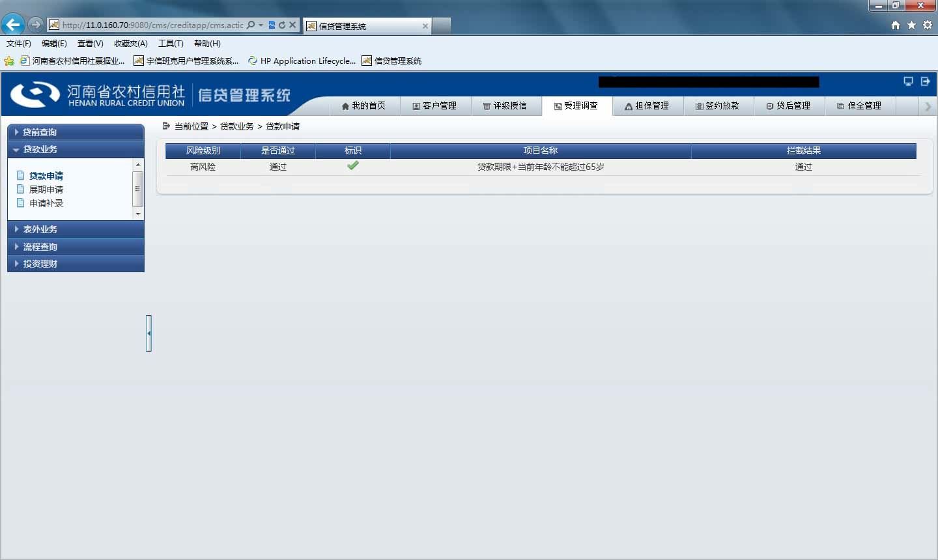The image size is (938, 560).
Task: Open the 工具(T) menu
Action: [x=171, y=44]
